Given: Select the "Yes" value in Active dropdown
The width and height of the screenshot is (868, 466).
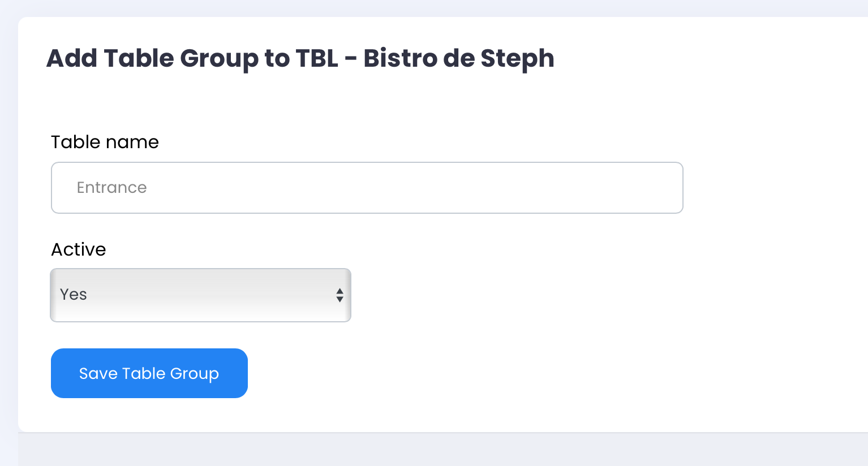Looking at the screenshot, I should tap(74, 295).
